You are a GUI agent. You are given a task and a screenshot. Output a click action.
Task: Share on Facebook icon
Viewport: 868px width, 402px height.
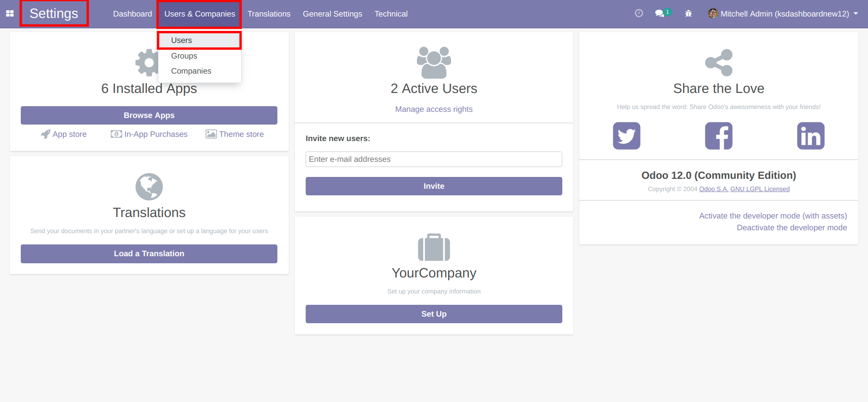[x=718, y=136]
